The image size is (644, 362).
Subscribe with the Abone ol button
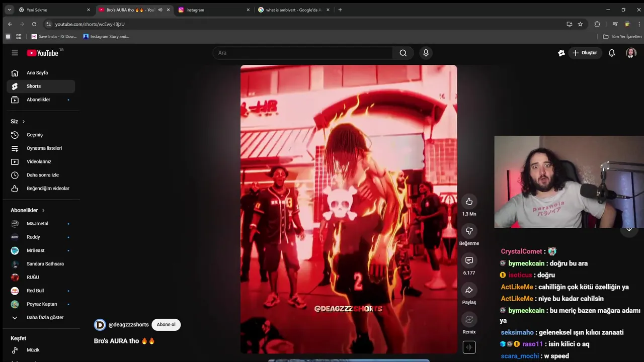click(x=166, y=325)
